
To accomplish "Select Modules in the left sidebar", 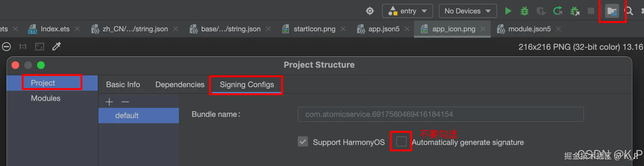I will click(46, 98).
